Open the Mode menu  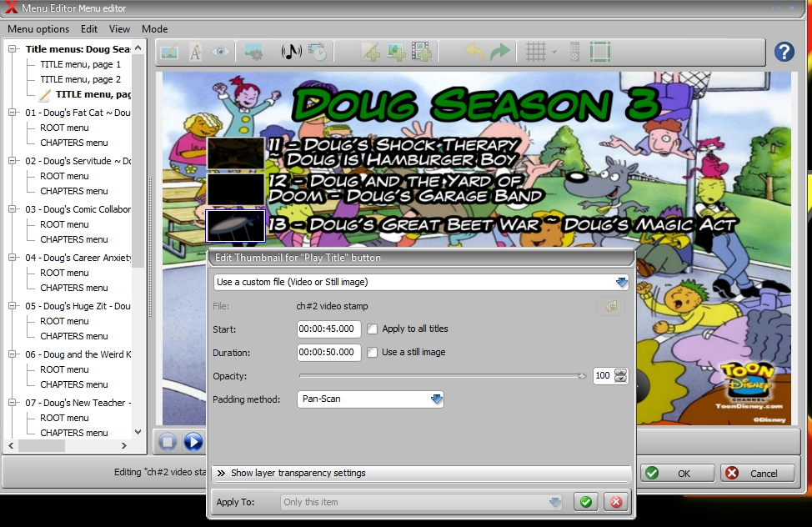(155, 29)
